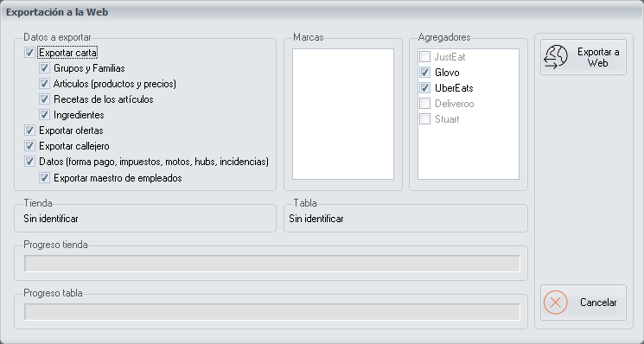Image resolution: width=644 pixels, height=344 pixels.
Task: Toggle Grupos y Familias checkbox
Action: 44,68
